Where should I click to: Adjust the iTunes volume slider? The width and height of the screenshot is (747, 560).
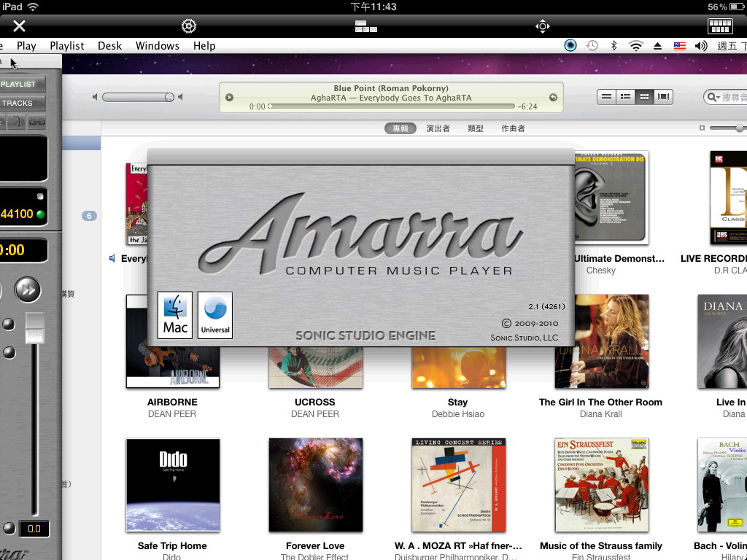click(x=138, y=97)
